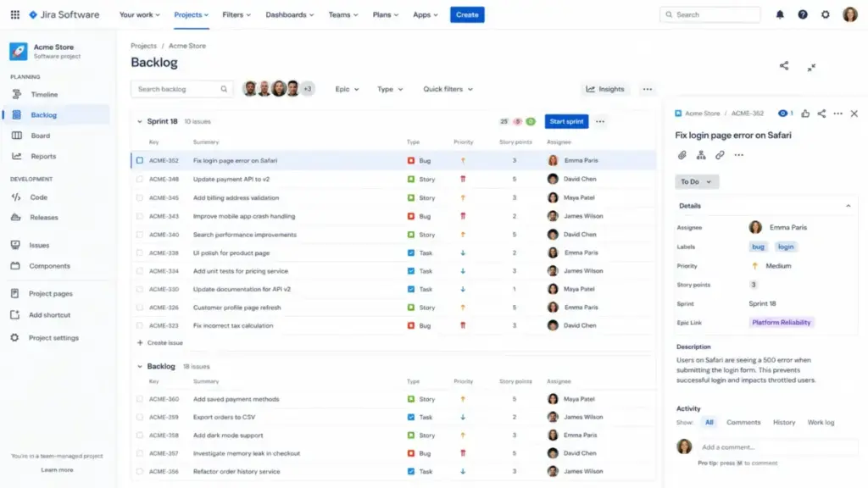The height and width of the screenshot is (488, 868).
Task: Select the ACME-340 checkbox
Action: tap(140, 235)
